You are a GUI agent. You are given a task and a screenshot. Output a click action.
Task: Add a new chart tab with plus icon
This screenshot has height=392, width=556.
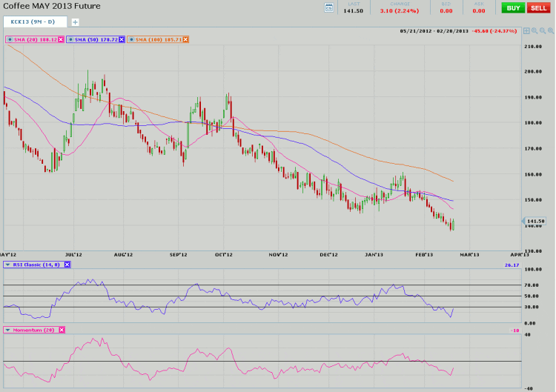click(75, 22)
